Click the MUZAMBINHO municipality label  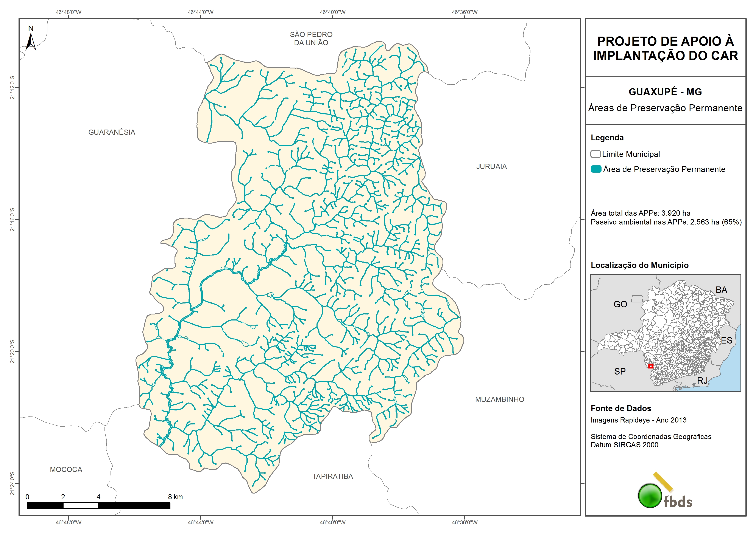[x=499, y=399]
